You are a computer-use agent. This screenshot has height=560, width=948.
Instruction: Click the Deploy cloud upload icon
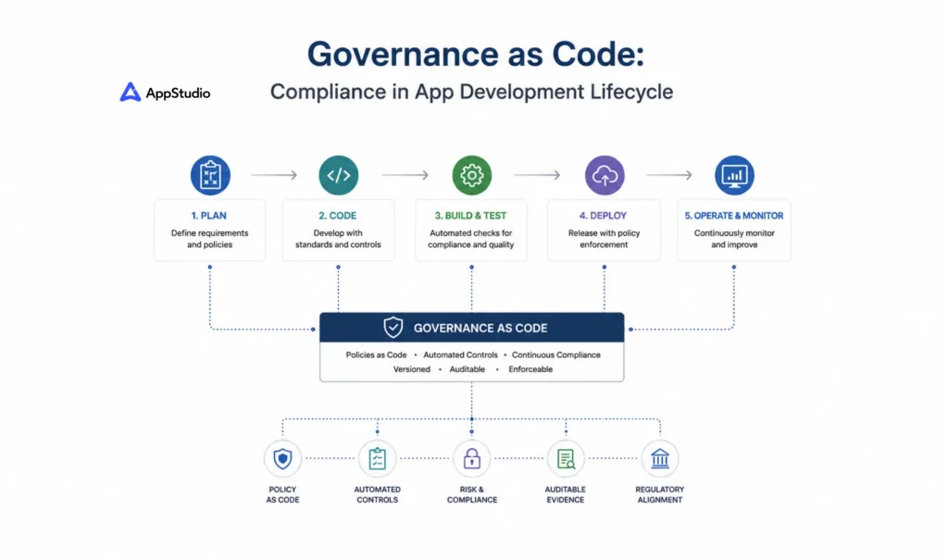605,175
